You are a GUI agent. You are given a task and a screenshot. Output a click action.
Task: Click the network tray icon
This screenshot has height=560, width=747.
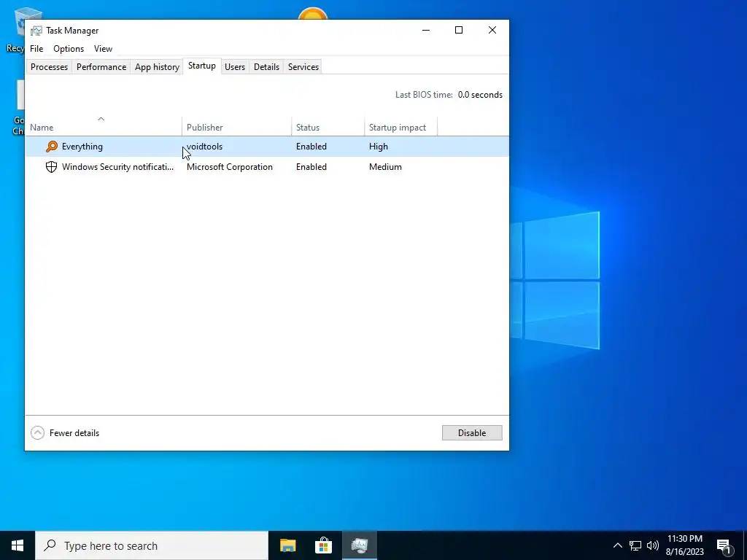pyautogui.click(x=635, y=545)
